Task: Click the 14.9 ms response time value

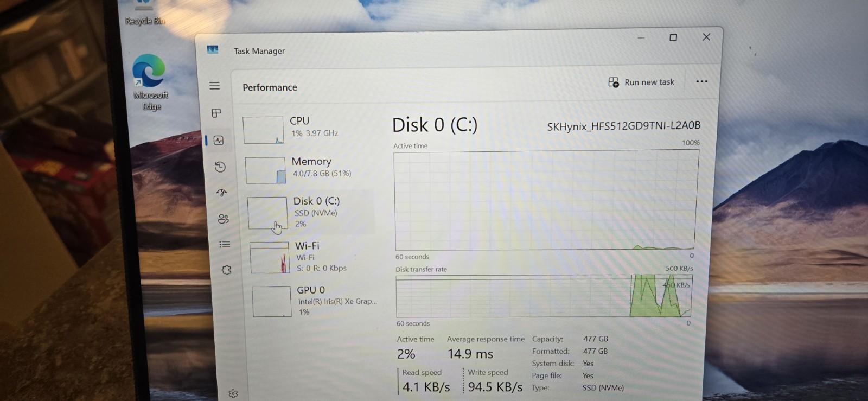Action: (470, 354)
